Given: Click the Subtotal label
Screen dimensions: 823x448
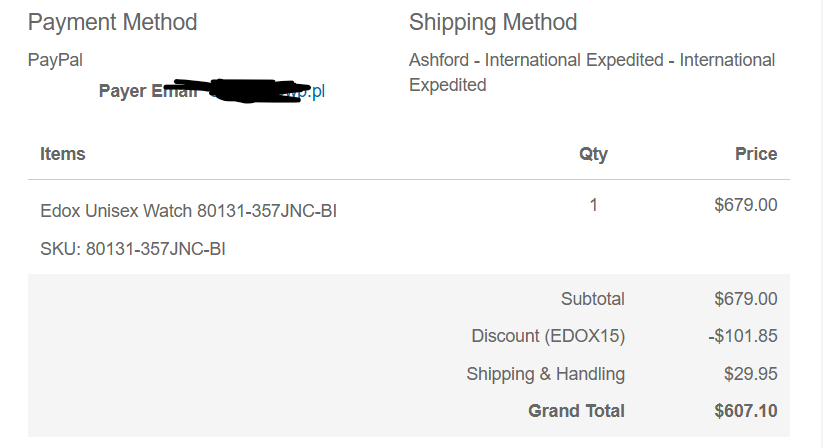Looking at the screenshot, I should (592, 299).
